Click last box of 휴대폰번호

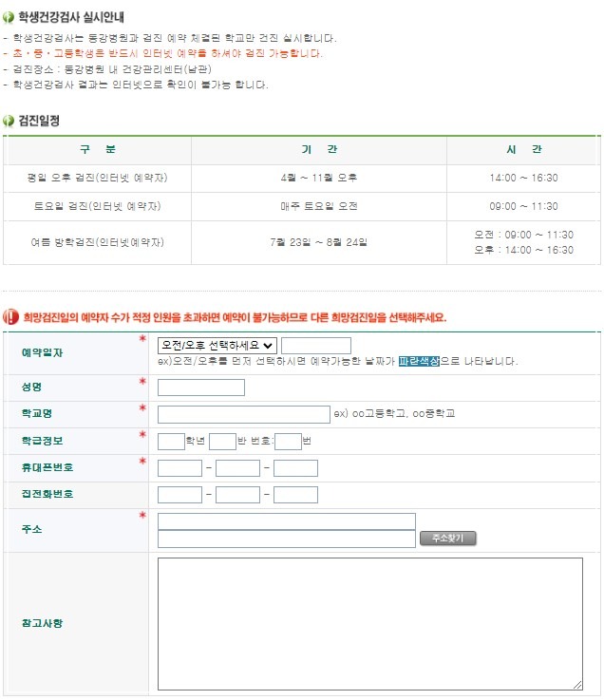point(295,468)
